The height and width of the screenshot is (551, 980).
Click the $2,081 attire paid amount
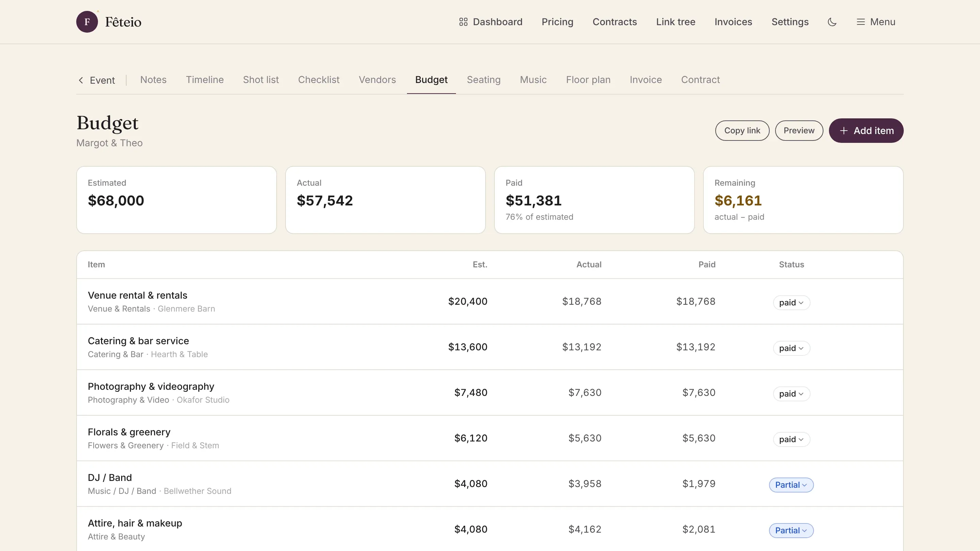pyautogui.click(x=699, y=530)
